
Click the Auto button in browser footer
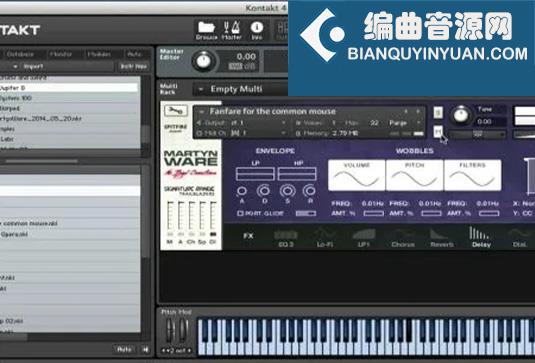(124, 349)
